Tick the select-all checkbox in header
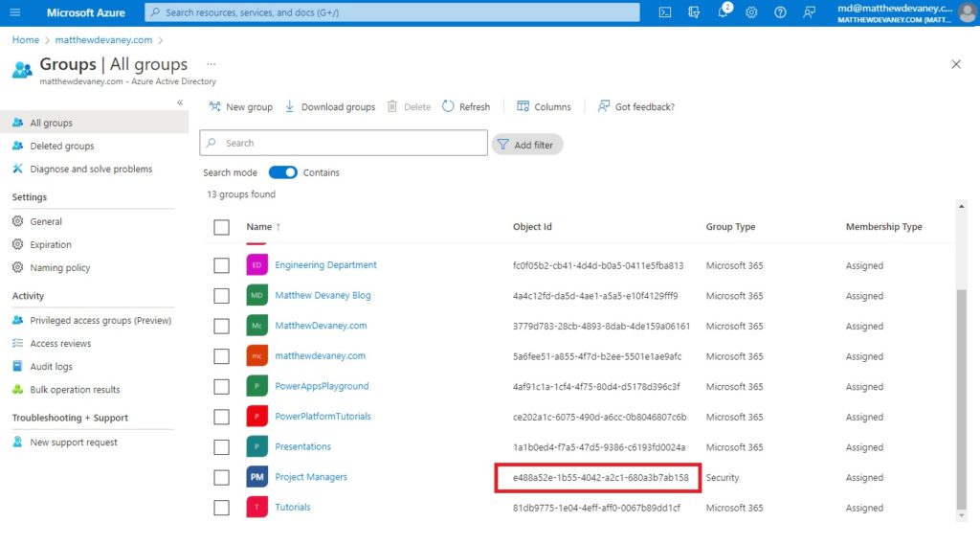 click(221, 227)
